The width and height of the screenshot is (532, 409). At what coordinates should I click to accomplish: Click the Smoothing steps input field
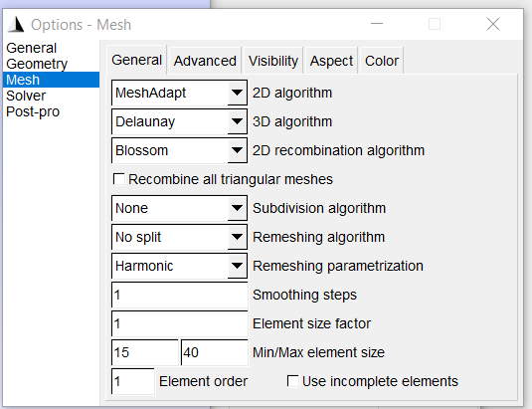[x=179, y=295]
